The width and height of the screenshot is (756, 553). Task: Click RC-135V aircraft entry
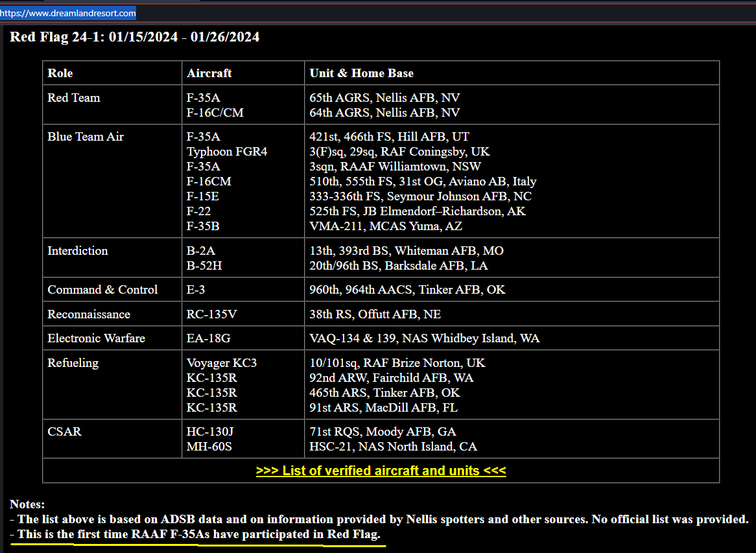pyautogui.click(x=211, y=314)
